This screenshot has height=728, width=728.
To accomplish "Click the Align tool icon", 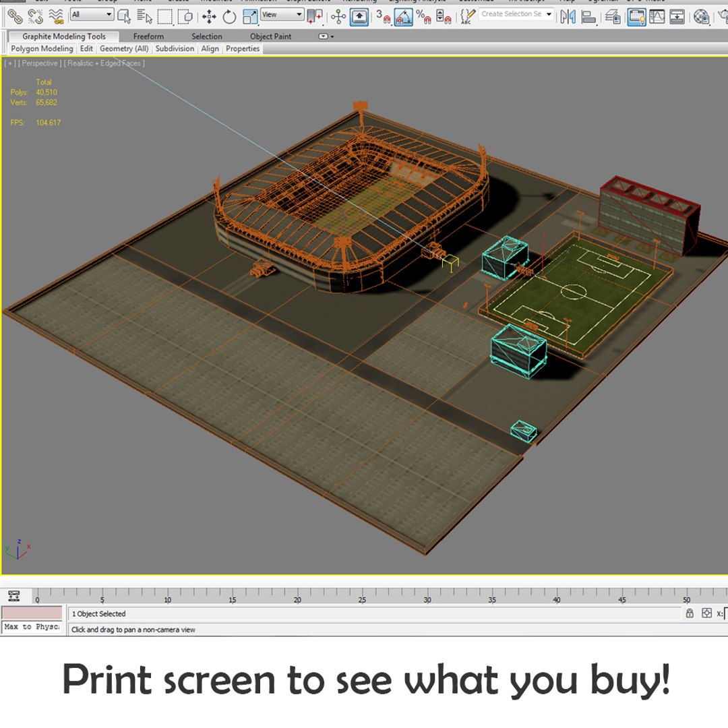I will tap(588, 17).
